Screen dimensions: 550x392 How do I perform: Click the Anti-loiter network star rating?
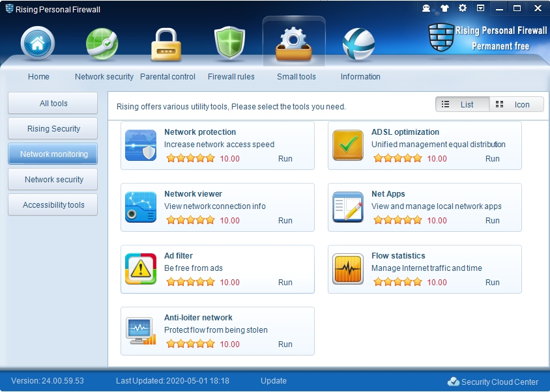tap(190, 344)
